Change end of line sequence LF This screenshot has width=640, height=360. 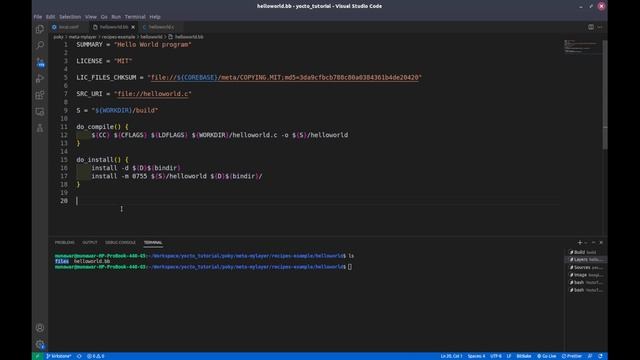click(509, 356)
